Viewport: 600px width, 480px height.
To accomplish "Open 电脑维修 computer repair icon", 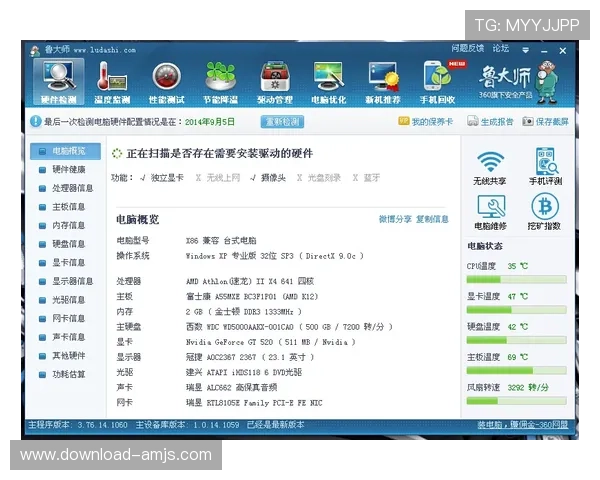I will (491, 212).
